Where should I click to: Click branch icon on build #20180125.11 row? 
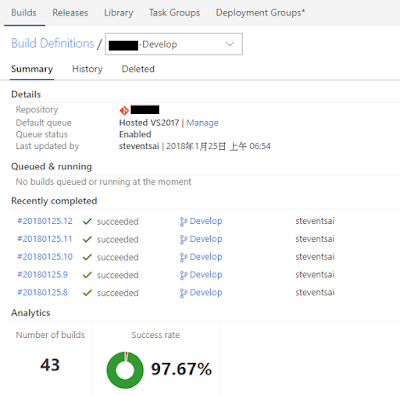pos(183,240)
